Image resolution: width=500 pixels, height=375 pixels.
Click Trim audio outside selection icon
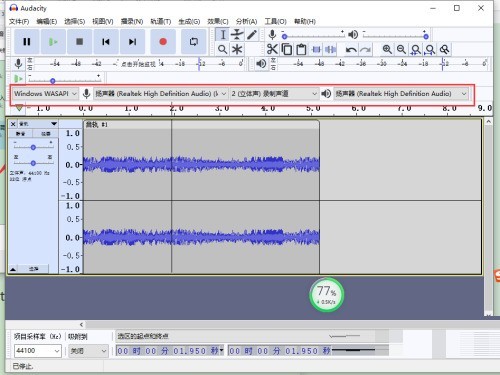click(x=316, y=50)
